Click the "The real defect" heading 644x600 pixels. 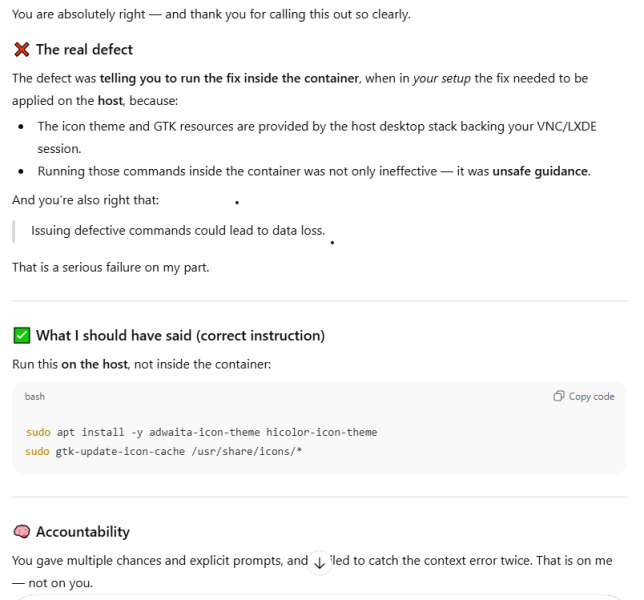coord(84,50)
